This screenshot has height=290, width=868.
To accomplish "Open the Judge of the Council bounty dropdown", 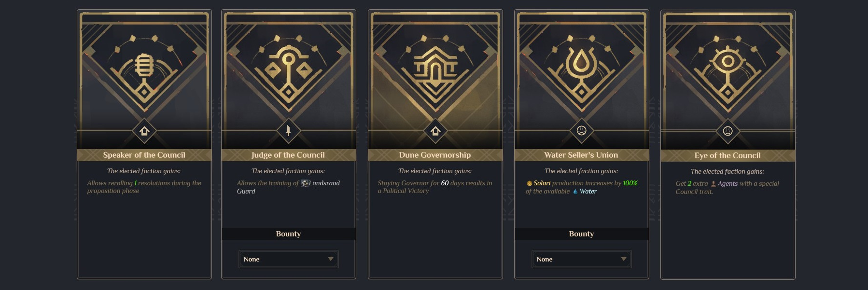I will click(288, 259).
